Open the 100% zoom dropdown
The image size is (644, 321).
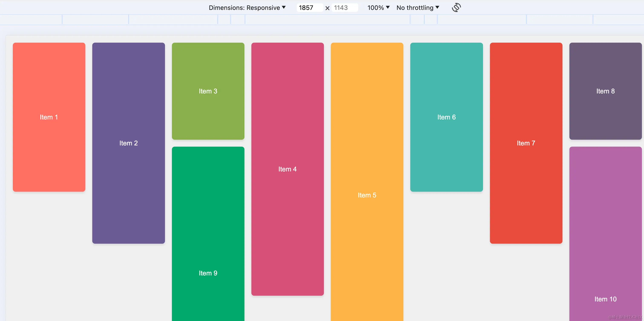point(378,7)
